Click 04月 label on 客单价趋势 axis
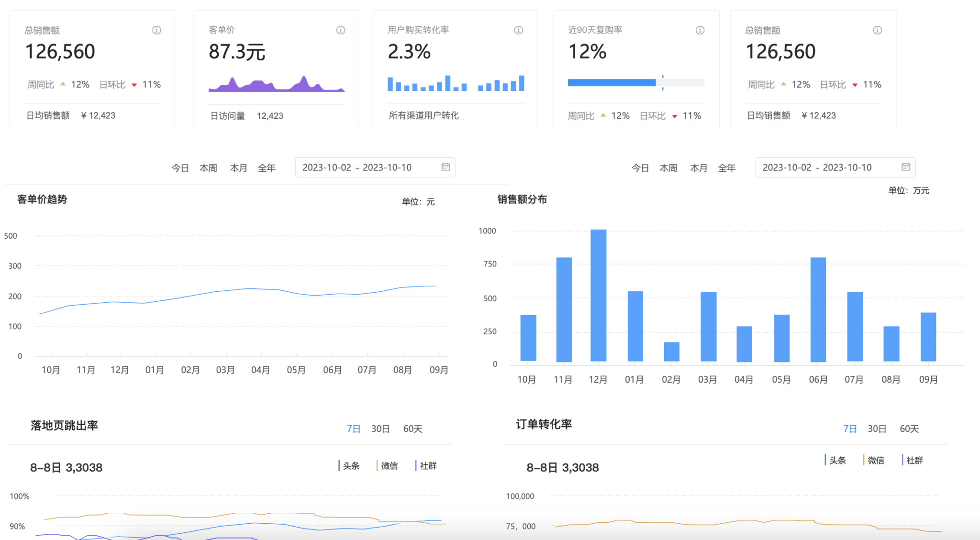The image size is (980, 540). (261, 370)
